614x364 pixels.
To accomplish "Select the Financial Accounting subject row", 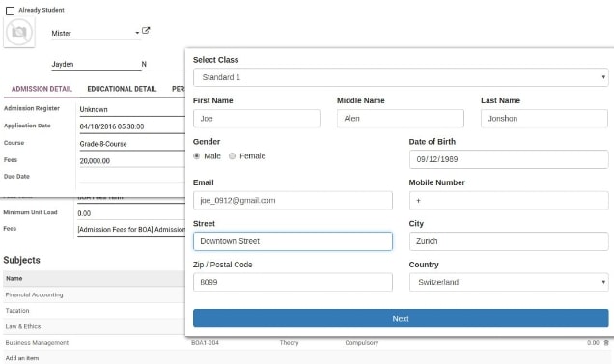I will (94, 295).
